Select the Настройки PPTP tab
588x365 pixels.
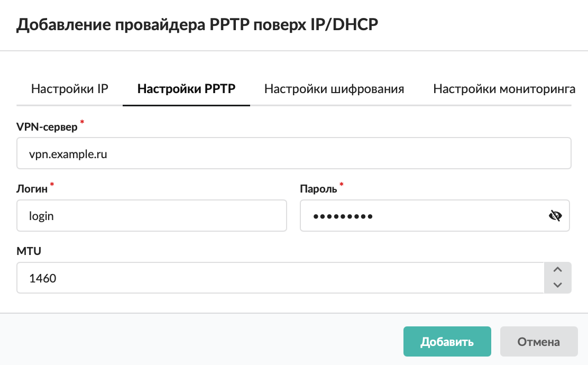186,89
